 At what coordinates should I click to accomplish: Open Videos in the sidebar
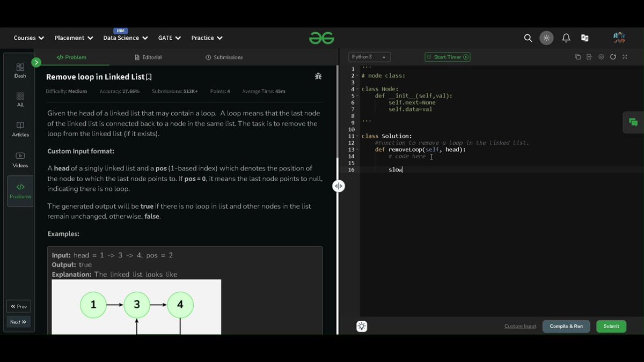pyautogui.click(x=20, y=160)
